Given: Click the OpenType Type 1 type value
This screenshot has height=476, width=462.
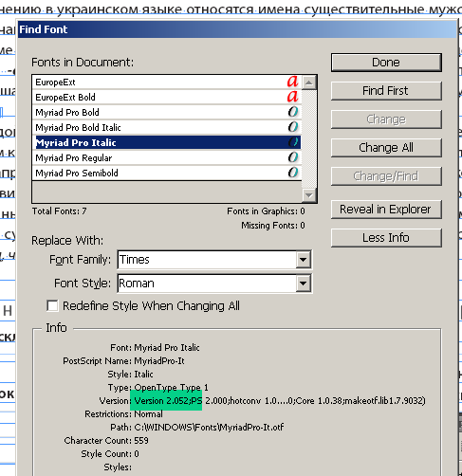Looking at the screenshot, I should [x=172, y=388].
